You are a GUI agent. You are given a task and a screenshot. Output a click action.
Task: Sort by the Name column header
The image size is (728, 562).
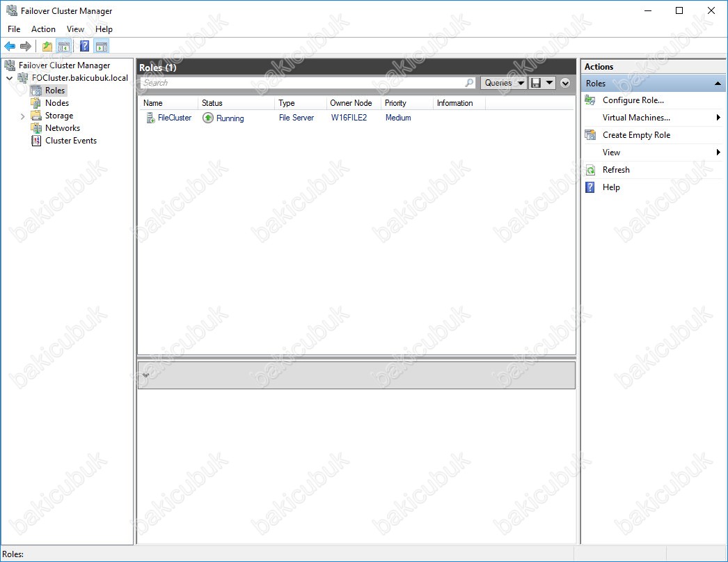coord(168,103)
